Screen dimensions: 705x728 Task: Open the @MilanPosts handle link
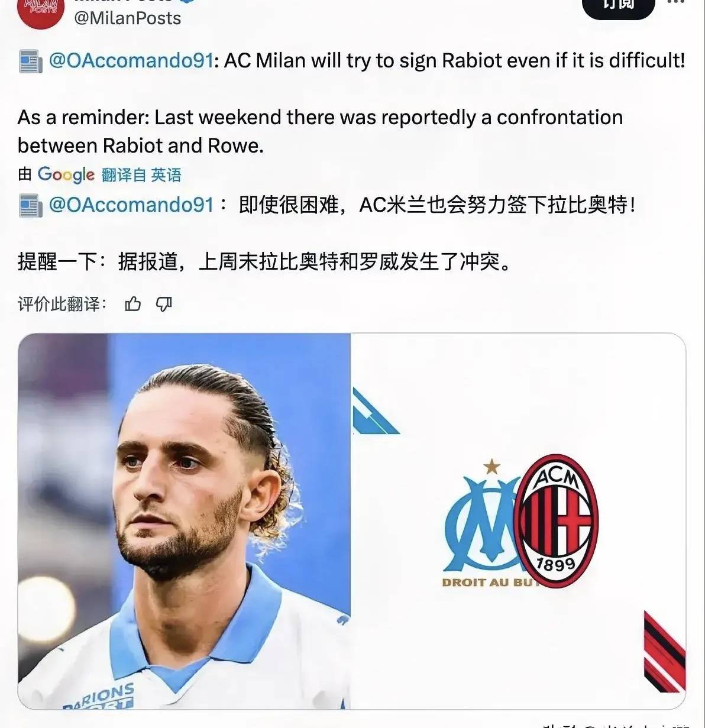pyautogui.click(x=127, y=18)
